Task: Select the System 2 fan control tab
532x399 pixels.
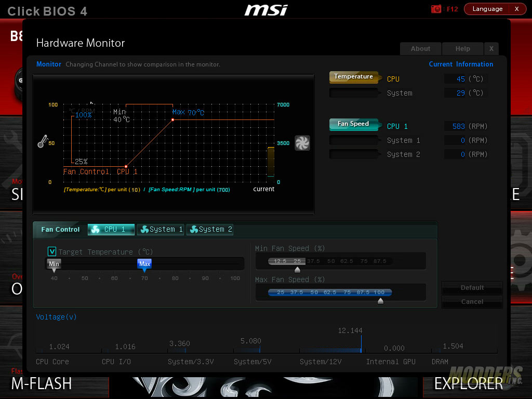Action: (x=210, y=229)
